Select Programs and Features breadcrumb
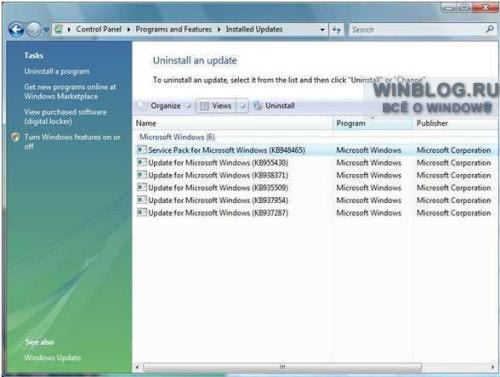This screenshot has height=377, width=500. [x=173, y=29]
